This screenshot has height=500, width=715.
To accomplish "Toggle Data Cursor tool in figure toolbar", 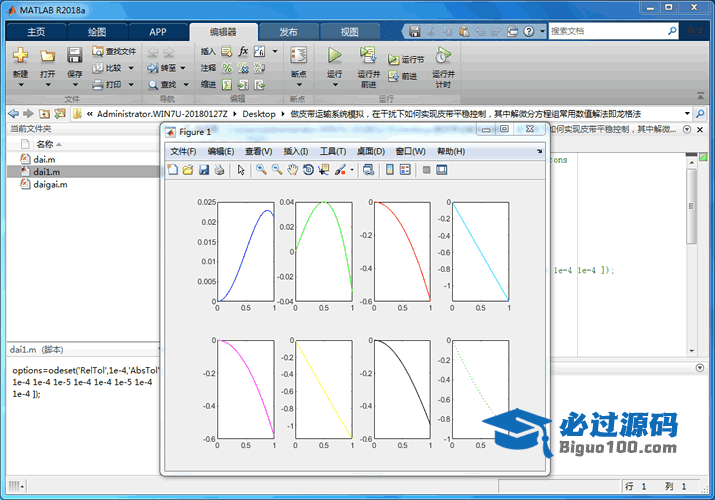I will pyautogui.click(x=324, y=170).
